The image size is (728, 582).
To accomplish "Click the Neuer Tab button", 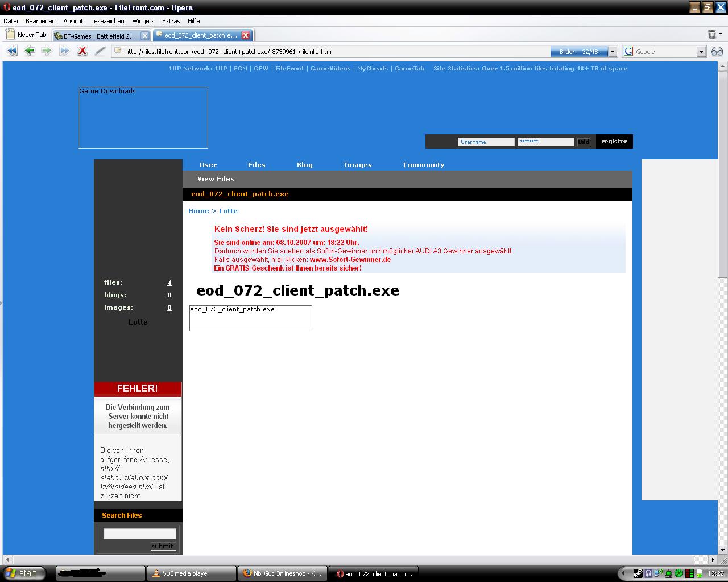I will 26,35.
